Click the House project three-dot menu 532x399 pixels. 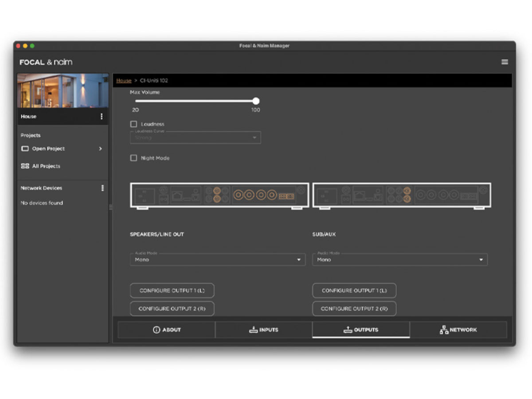coord(102,117)
